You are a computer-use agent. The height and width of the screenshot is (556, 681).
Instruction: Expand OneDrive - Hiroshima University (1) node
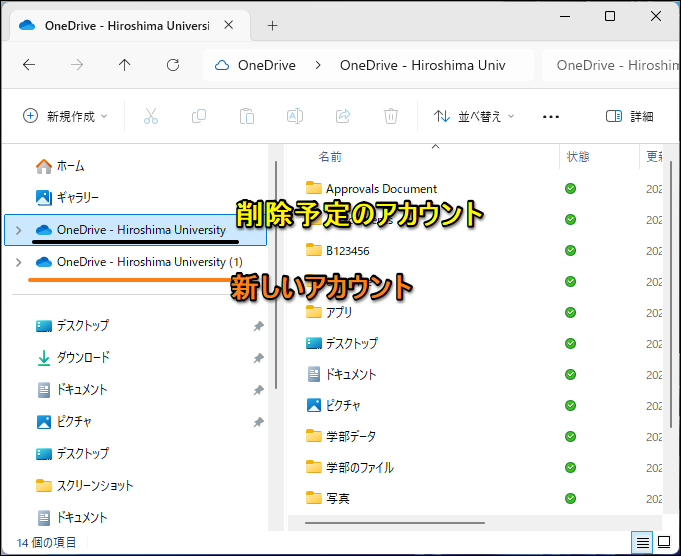19,262
